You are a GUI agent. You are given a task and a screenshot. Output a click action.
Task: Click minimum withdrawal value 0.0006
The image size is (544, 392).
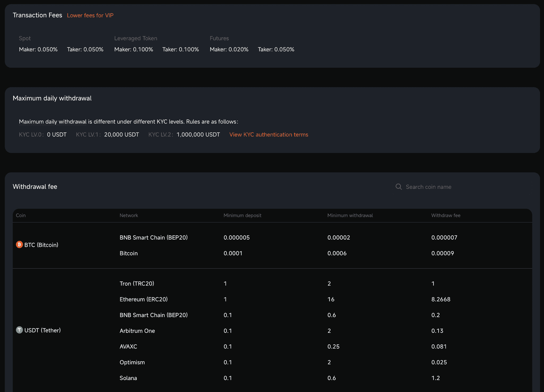(337, 253)
